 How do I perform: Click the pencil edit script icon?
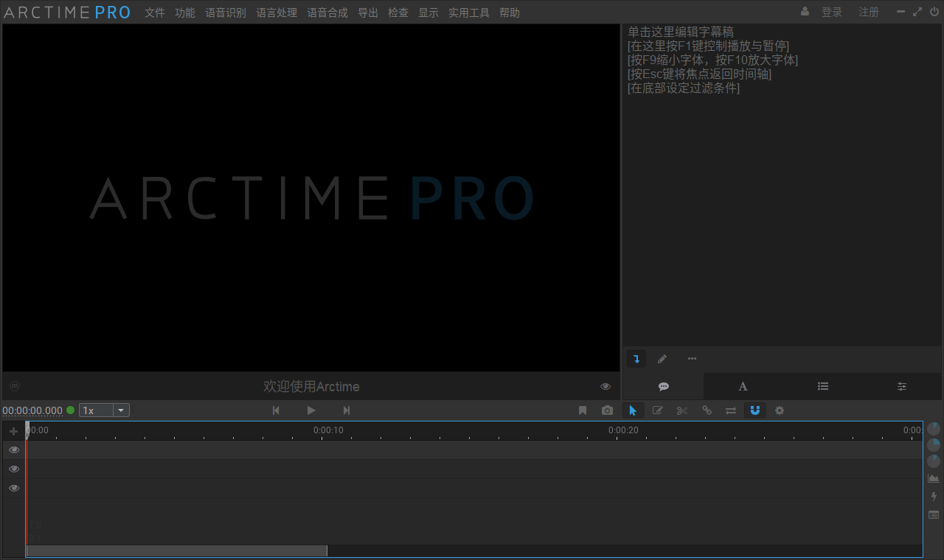tap(662, 359)
